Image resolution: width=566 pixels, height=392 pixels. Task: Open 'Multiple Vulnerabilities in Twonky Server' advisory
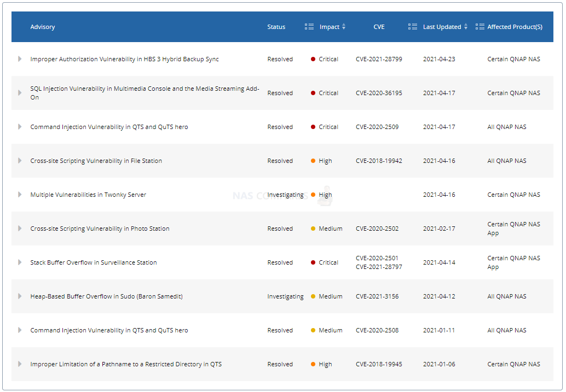(88, 195)
